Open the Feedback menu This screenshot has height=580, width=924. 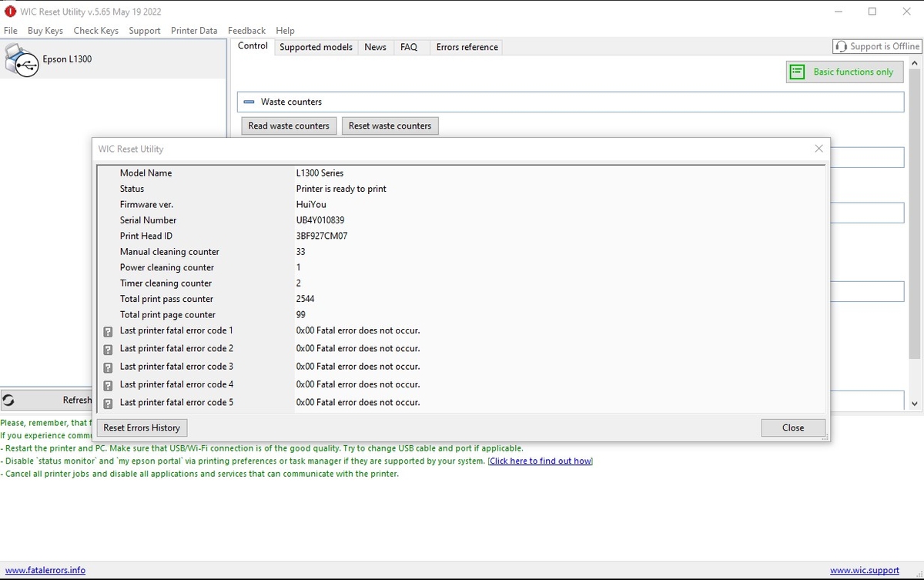[246, 31]
